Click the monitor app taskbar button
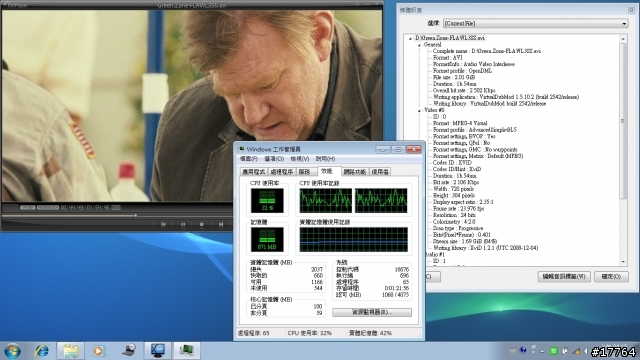The image size is (640, 360). pos(158,351)
